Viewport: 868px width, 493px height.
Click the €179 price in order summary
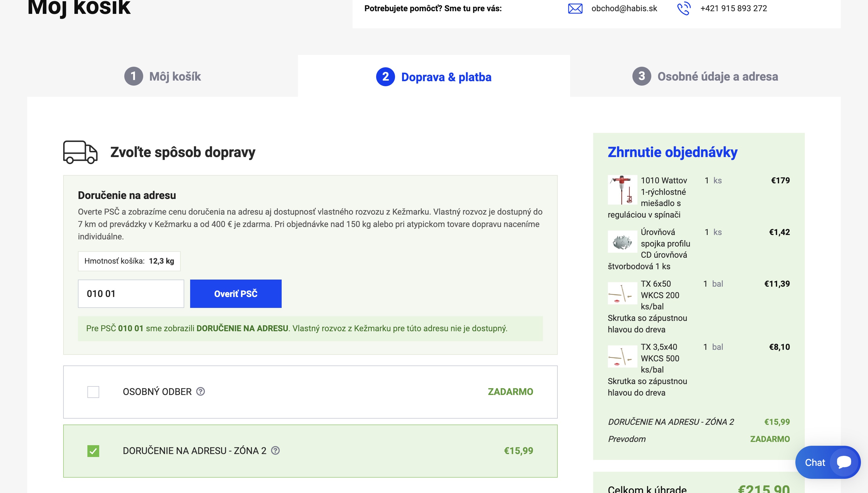click(x=780, y=180)
